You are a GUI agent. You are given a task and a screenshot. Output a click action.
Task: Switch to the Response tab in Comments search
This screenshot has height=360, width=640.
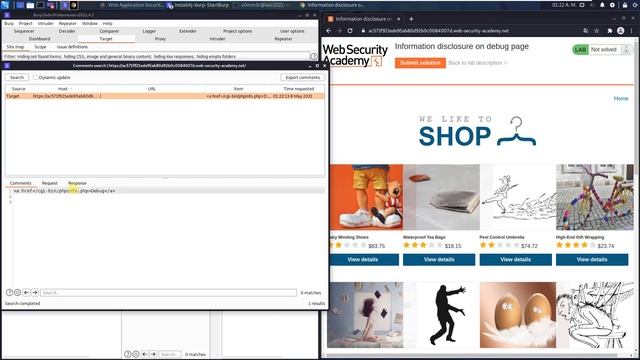pos(77,183)
